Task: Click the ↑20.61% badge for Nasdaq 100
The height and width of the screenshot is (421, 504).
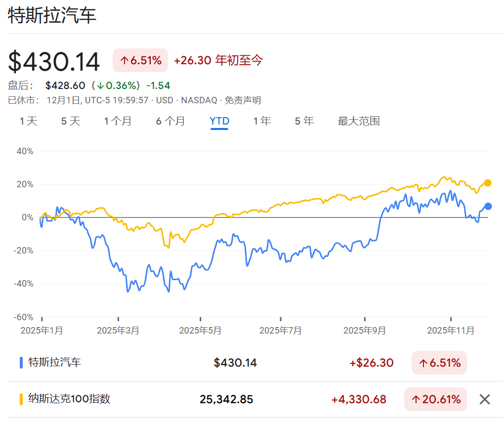Action: pyautogui.click(x=435, y=399)
